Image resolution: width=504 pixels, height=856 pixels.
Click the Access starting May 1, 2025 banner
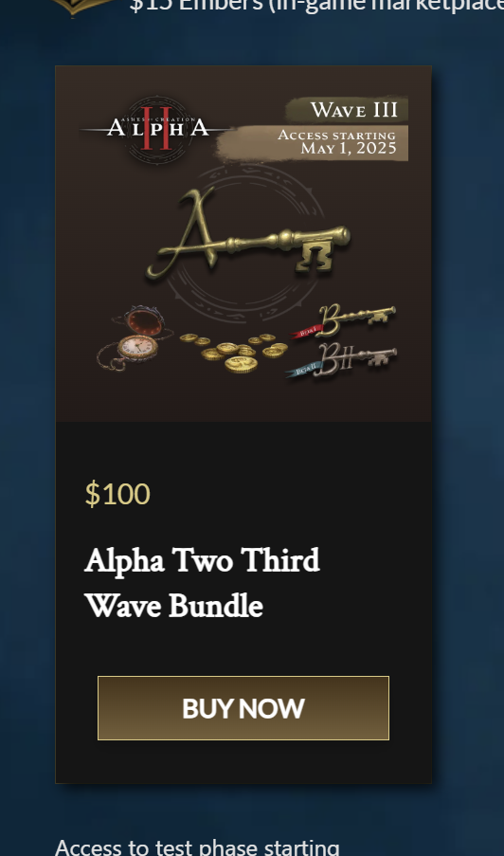pyautogui.click(x=312, y=143)
